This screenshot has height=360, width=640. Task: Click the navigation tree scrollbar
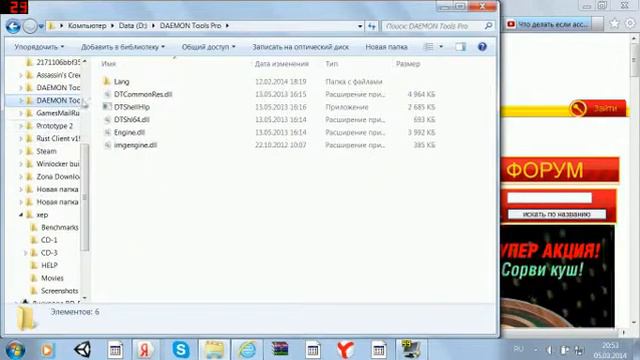pos(85,197)
